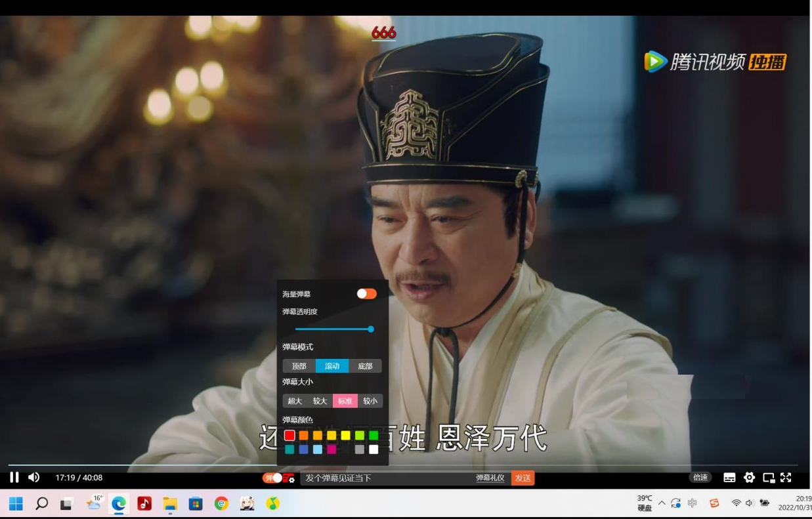Enter picture-in-picture mini window mode

tap(768, 478)
